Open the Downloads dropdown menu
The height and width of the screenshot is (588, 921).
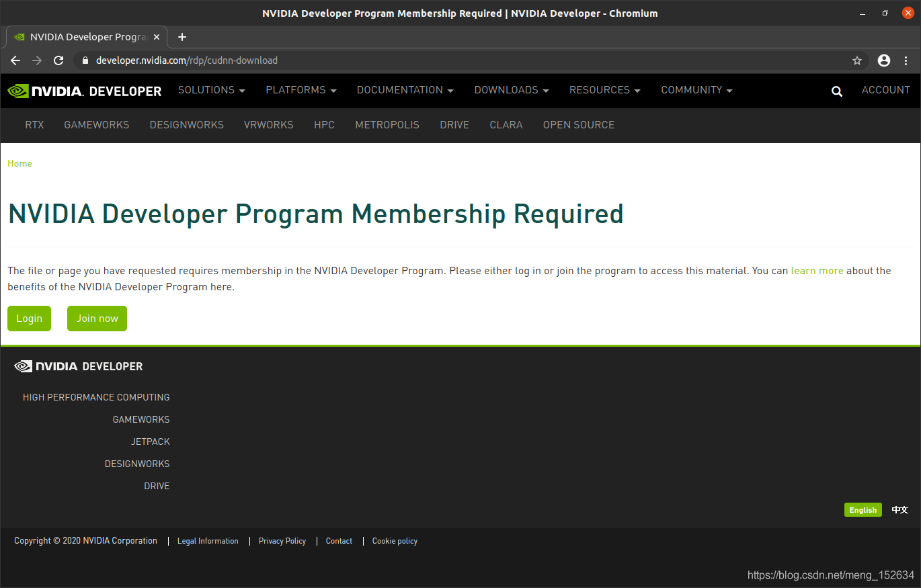coord(512,90)
